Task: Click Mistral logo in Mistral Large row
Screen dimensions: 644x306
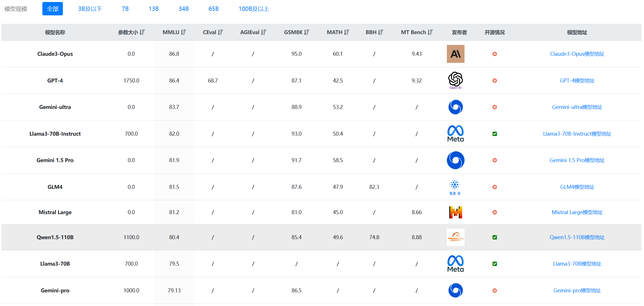Action: 456,212
